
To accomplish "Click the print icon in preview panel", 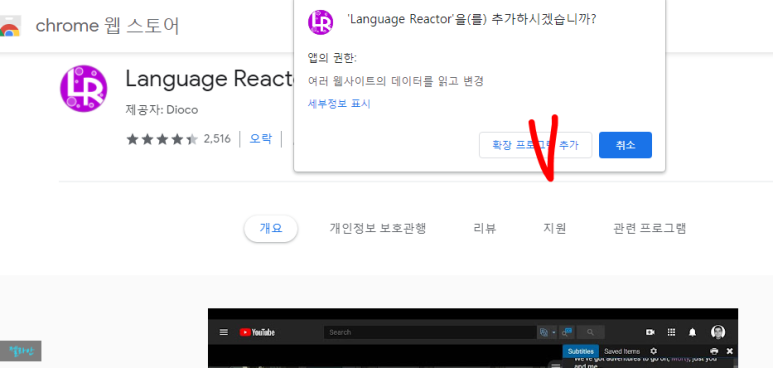I will click(714, 351).
